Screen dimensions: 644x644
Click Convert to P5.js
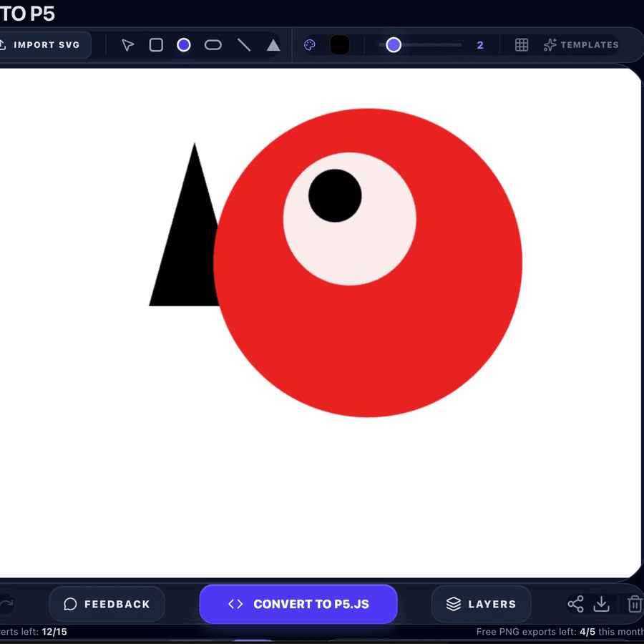[x=298, y=604]
